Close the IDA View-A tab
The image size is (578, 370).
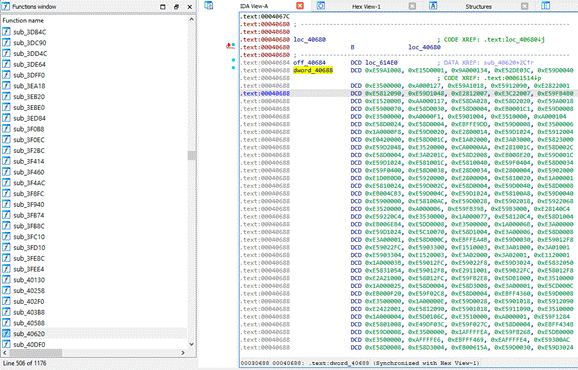(300, 6)
